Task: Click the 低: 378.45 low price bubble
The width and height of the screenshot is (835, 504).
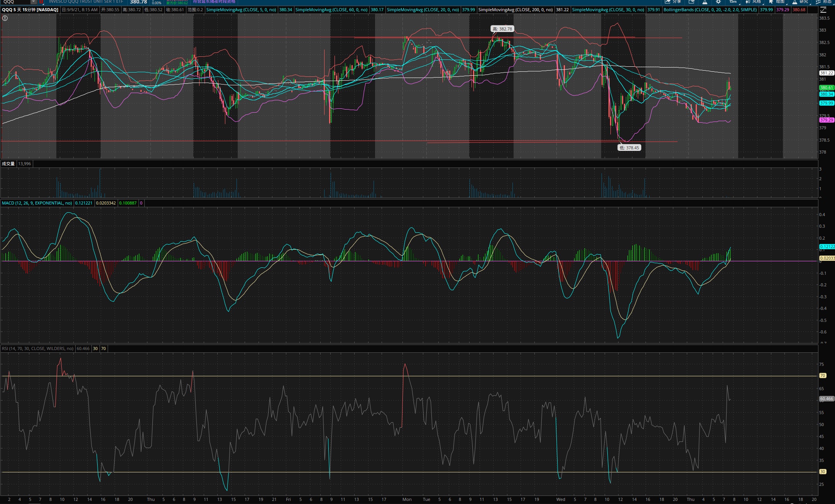Action: [x=629, y=148]
